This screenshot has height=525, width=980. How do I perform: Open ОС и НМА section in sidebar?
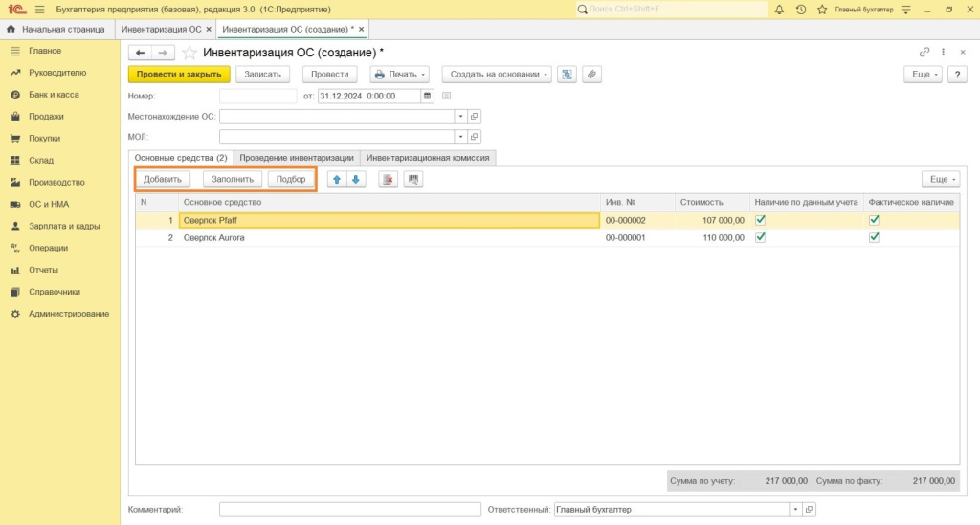pos(48,204)
